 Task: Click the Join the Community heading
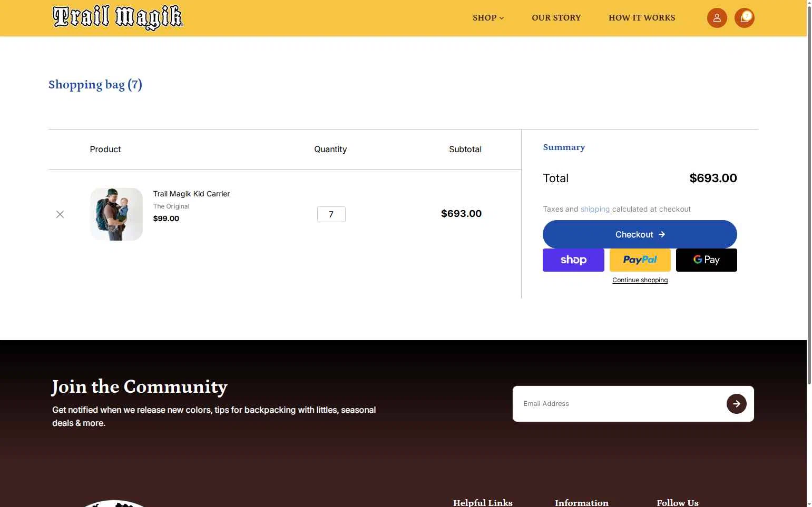[x=140, y=387]
